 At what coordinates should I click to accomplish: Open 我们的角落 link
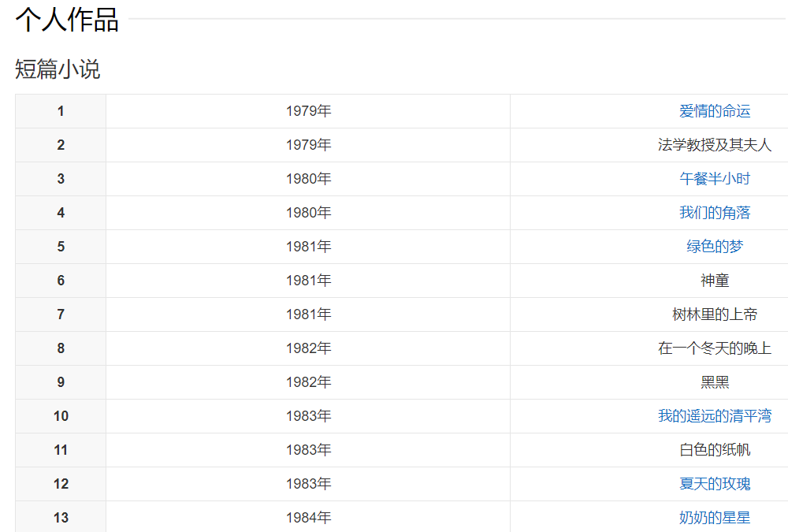(714, 213)
